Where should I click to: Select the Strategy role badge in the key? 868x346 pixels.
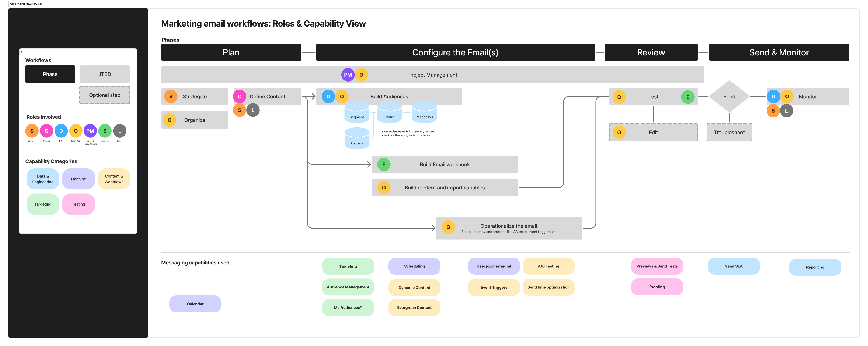pos(32,131)
